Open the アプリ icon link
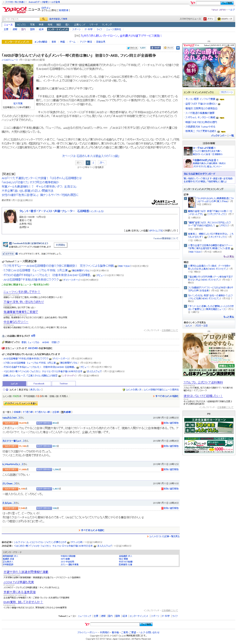Screen dimensions: 237x644 click(208, 19)
